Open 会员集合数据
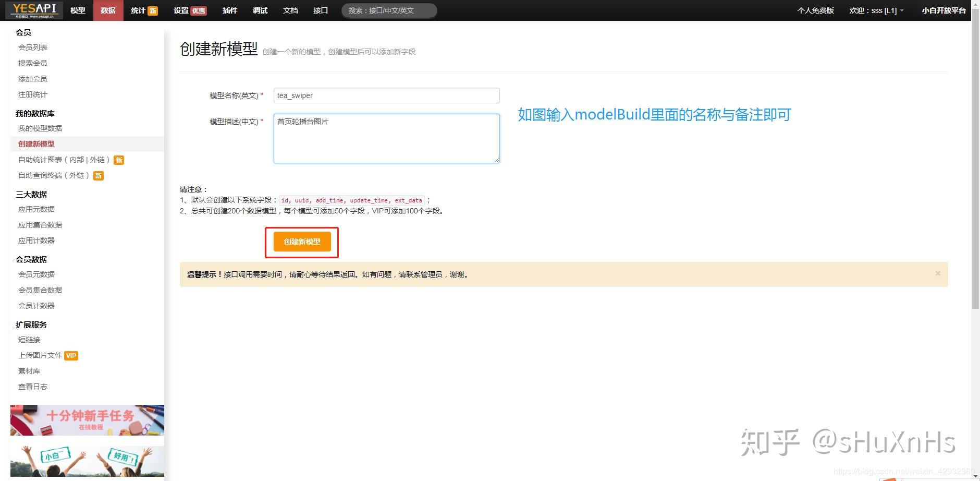The height and width of the screenshot is (481, 980). 40,290
